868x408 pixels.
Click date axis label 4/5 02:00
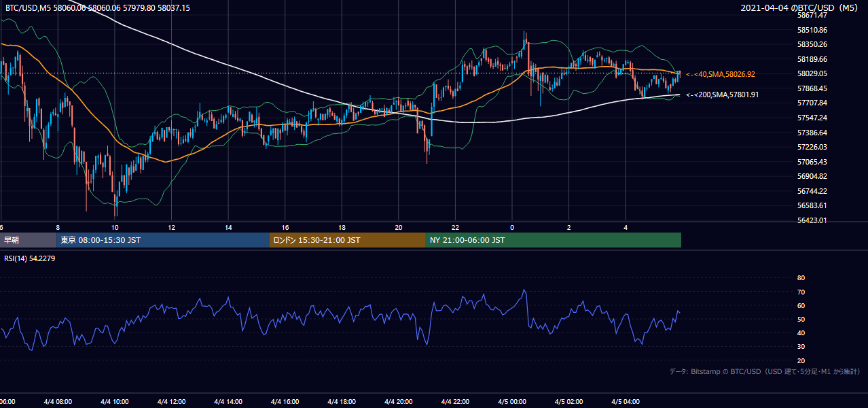pyautogui.click(x=569, y=402)
